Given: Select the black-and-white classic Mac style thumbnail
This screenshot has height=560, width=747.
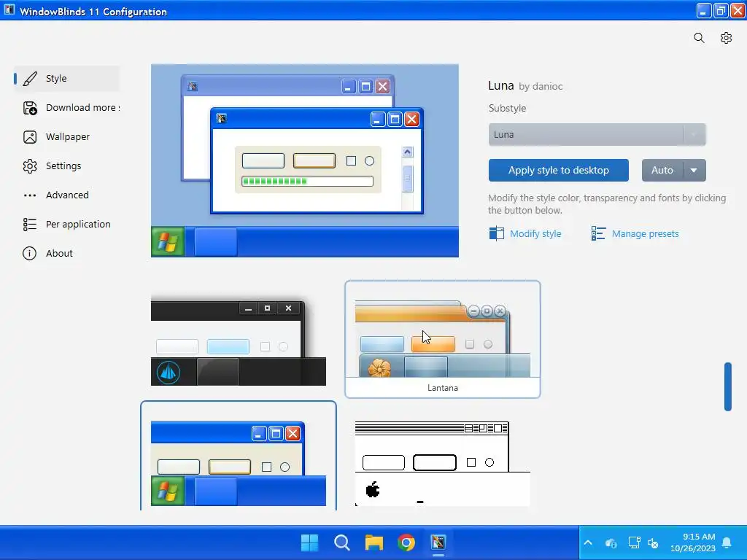Looking at the screenshot, I should 443,463.
